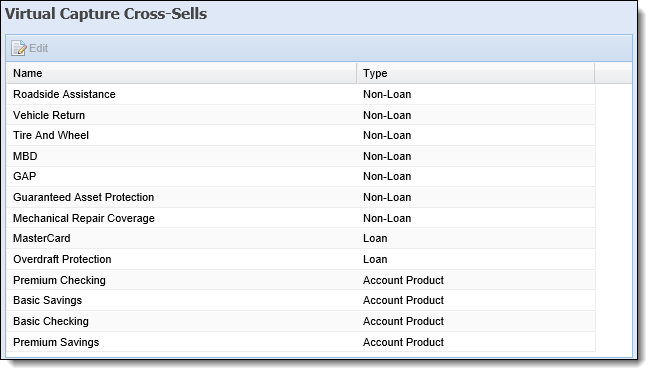Select the GAP cross-sell row

pos(301,177)
